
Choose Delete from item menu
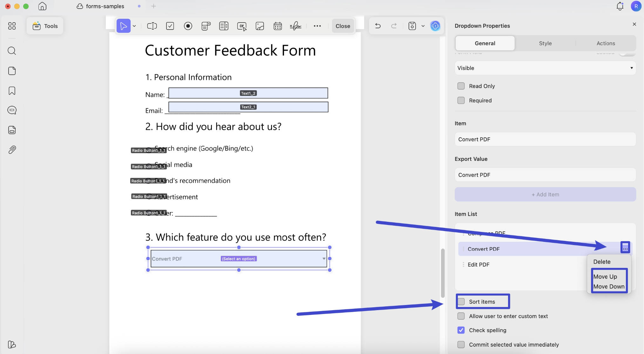602,262
